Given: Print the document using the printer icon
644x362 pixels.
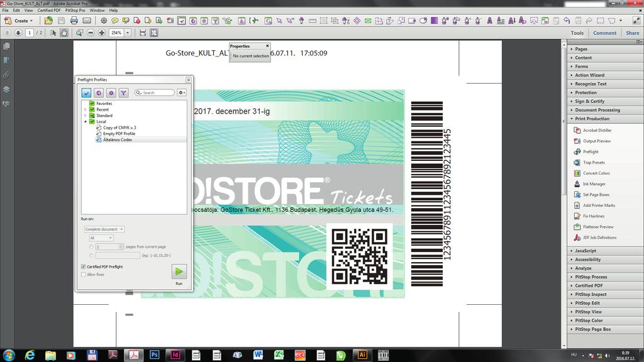Looking at the screenshot, I should point(74,21).
